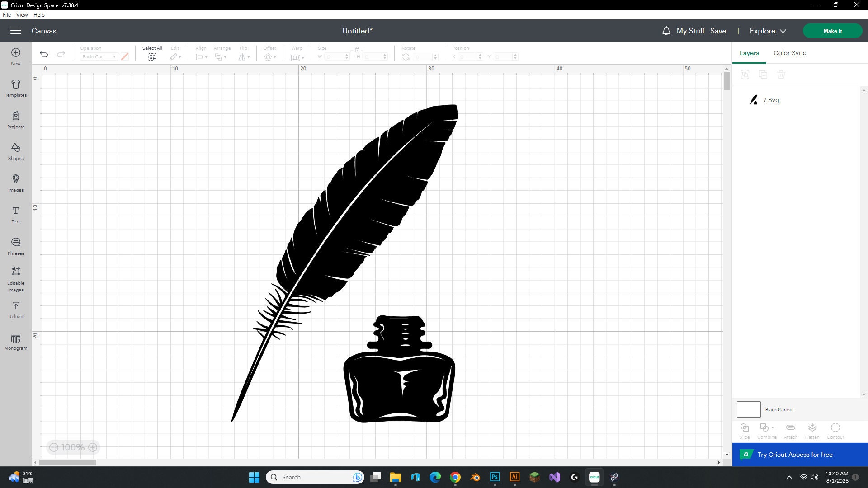Click the Attach icon
868x488 pixels.
click(x=790, y=427)
